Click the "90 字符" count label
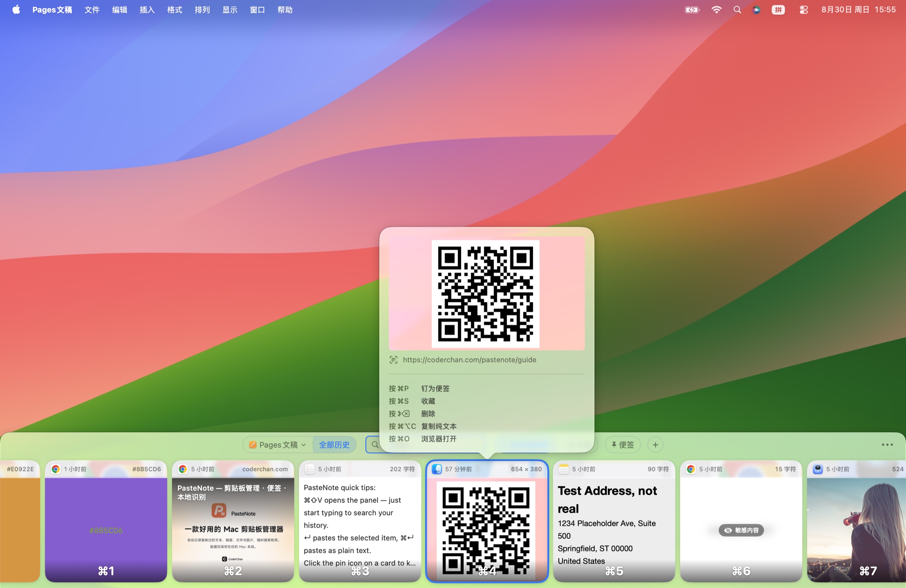This screenshot has height=588, width=906. 658,469
